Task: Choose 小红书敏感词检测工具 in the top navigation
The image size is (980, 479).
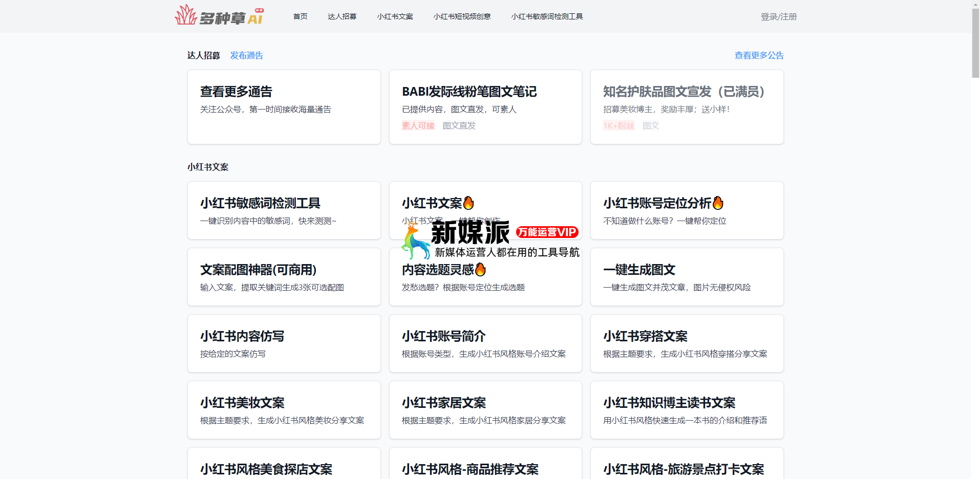Action: point(547,16)
